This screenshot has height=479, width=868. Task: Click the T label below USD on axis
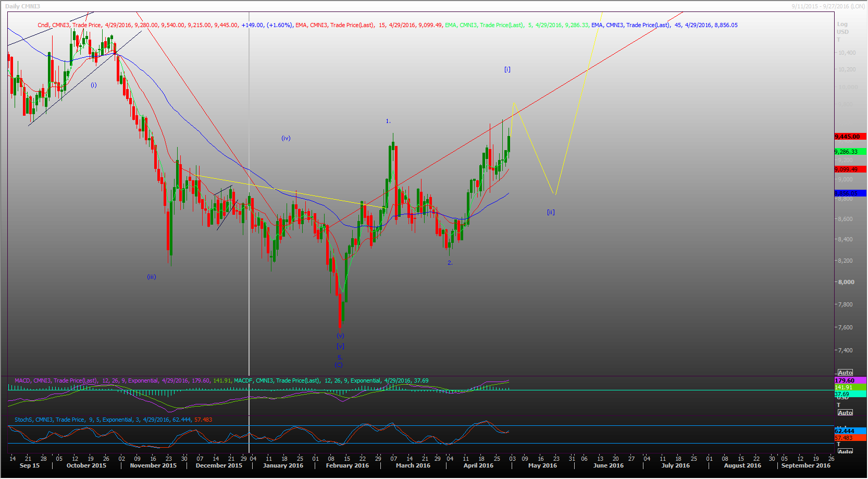(x=839, y=40)
